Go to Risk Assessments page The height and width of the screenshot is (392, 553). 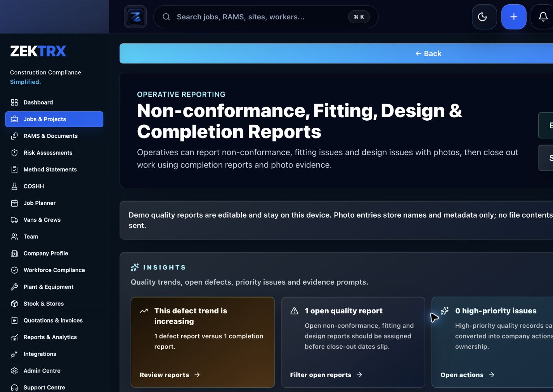54,153
